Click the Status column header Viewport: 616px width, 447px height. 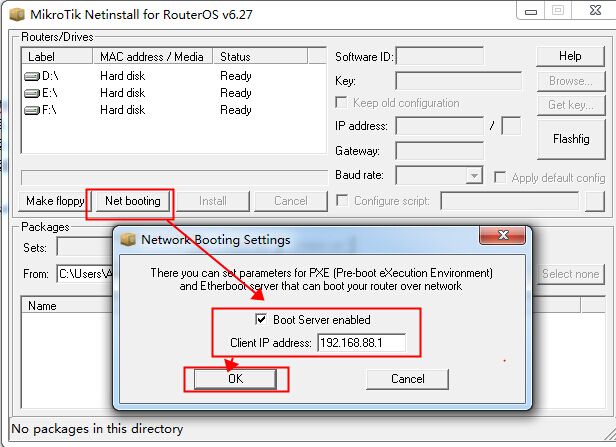[260, 57]
